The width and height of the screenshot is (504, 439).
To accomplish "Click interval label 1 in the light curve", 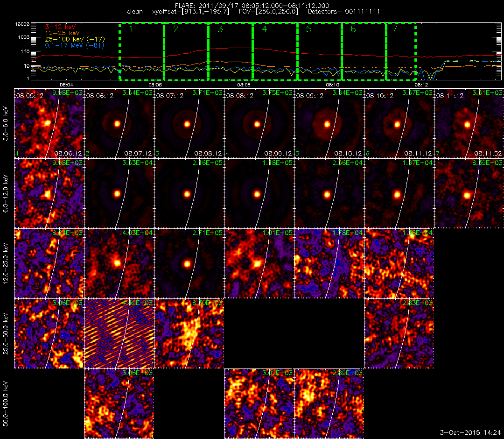I will (131, 29).
